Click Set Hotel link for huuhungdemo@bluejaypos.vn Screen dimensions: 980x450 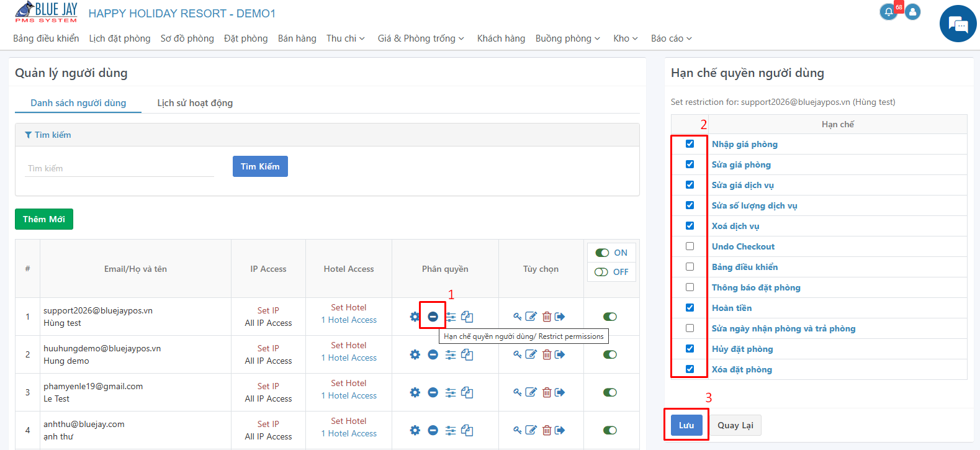tap(349, 345)
